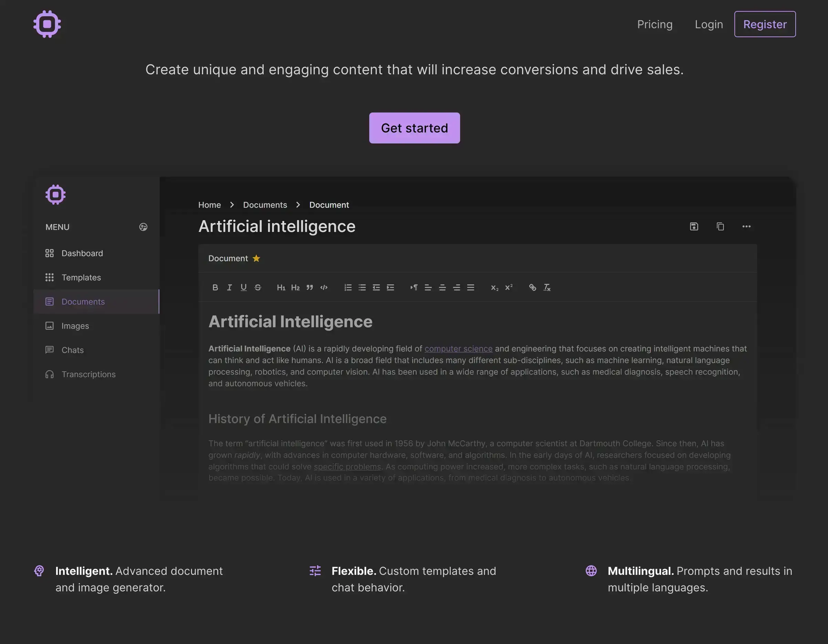The height and width of the screenshot is (644, 828).
Task: Select Documents in the sidebar menu
Action: [x=96, y=301]
